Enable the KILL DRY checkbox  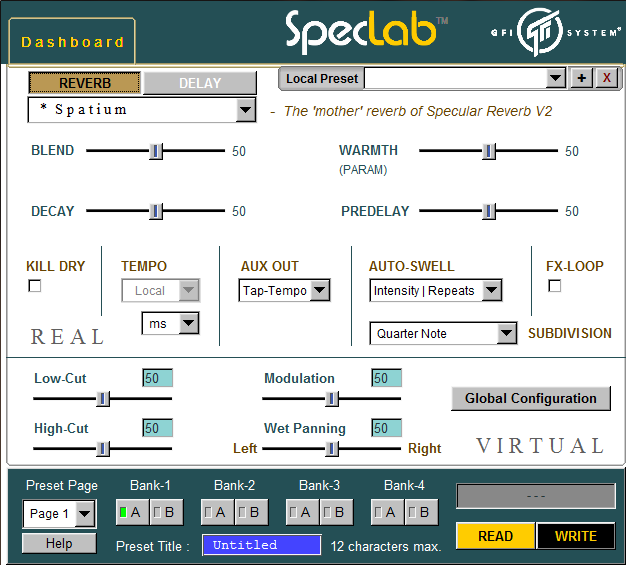(x=35, y=286)
